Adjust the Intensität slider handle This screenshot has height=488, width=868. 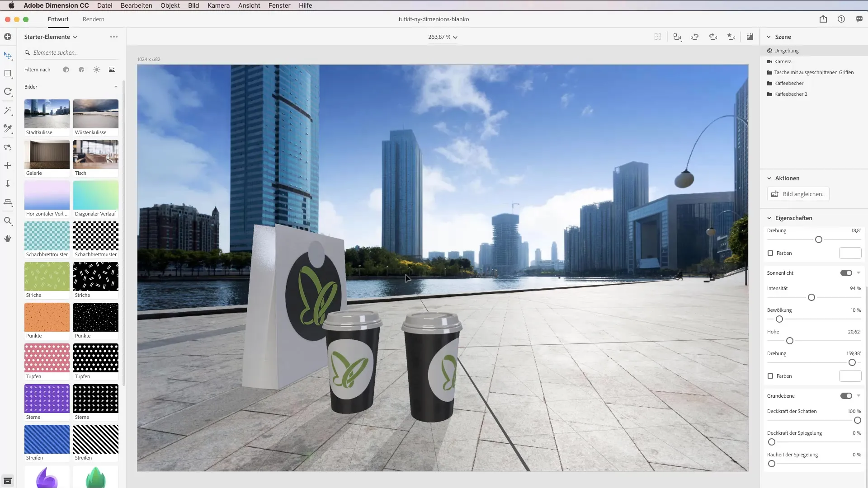coord(811,297)
